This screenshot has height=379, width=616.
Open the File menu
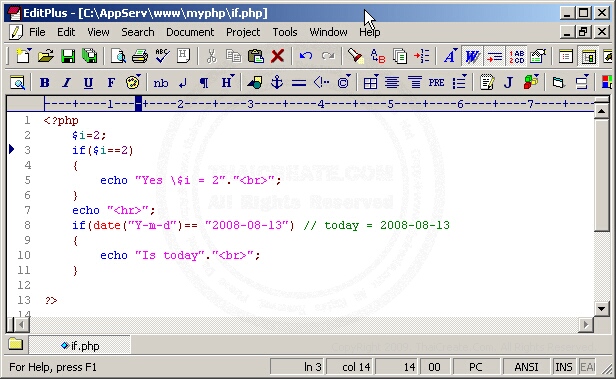tap(37, 32)
